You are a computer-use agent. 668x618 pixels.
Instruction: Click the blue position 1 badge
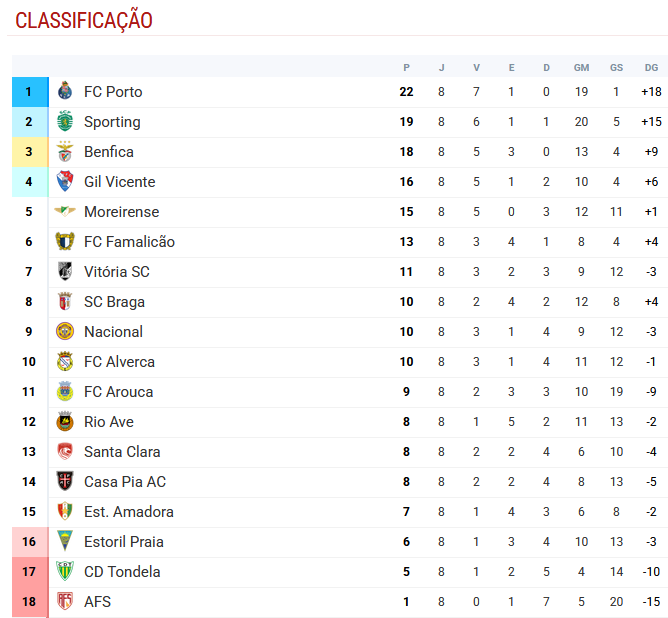pyautogui.click(x=29, y=92)
